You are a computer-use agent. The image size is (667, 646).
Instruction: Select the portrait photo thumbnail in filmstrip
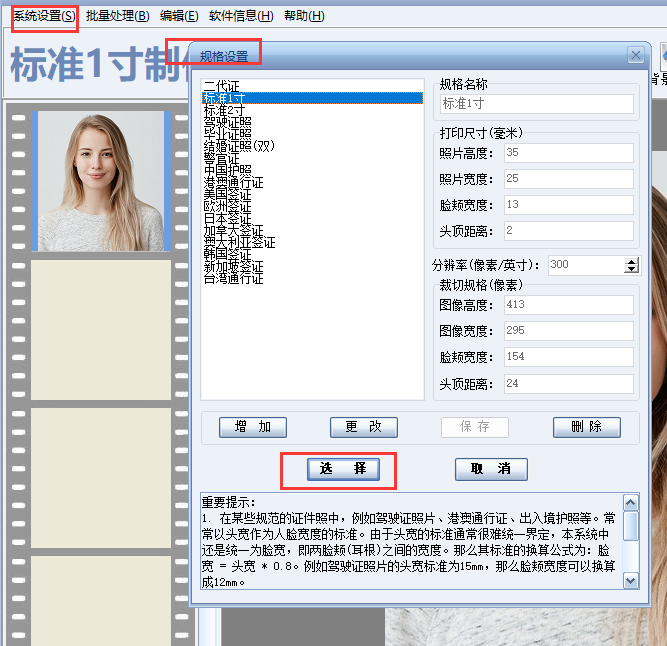point(101,181)
